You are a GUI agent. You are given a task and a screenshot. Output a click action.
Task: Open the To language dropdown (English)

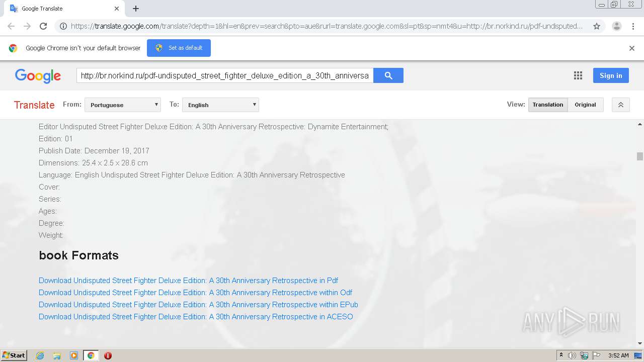[x=220, y=105]
